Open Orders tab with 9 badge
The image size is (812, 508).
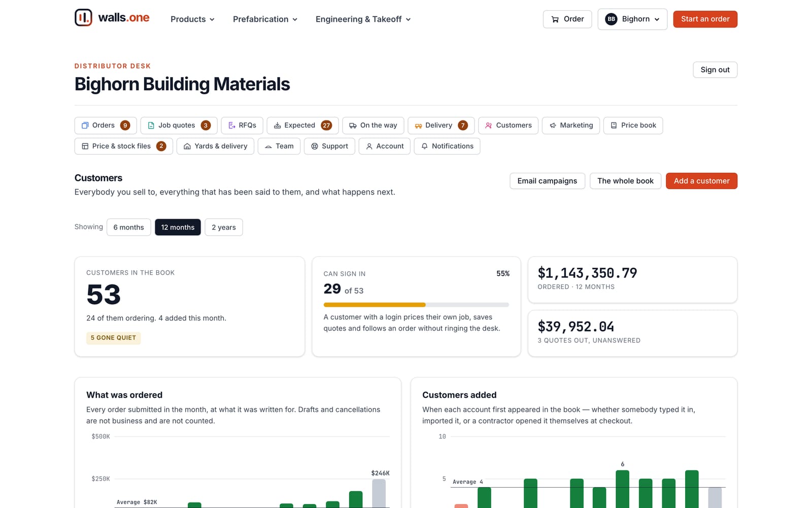tap(106, 125)
